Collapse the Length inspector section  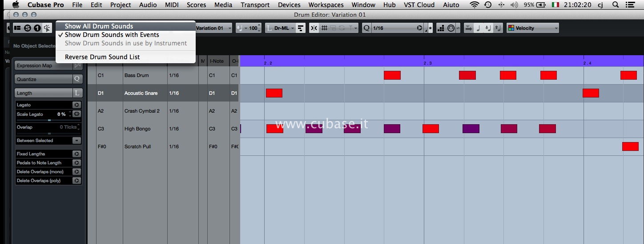pyautogui.click(x=44, y=93)
